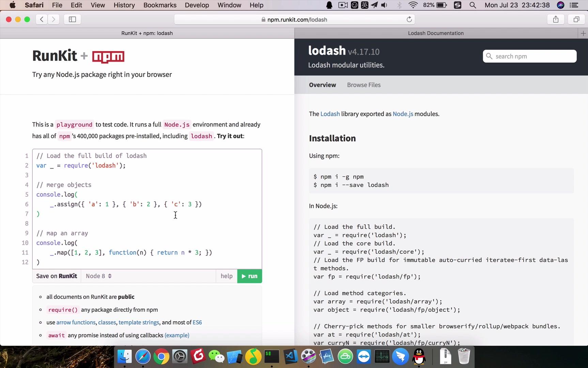Select the Overview tab
This screenshot has width=588, height=368.
[322, 85]
